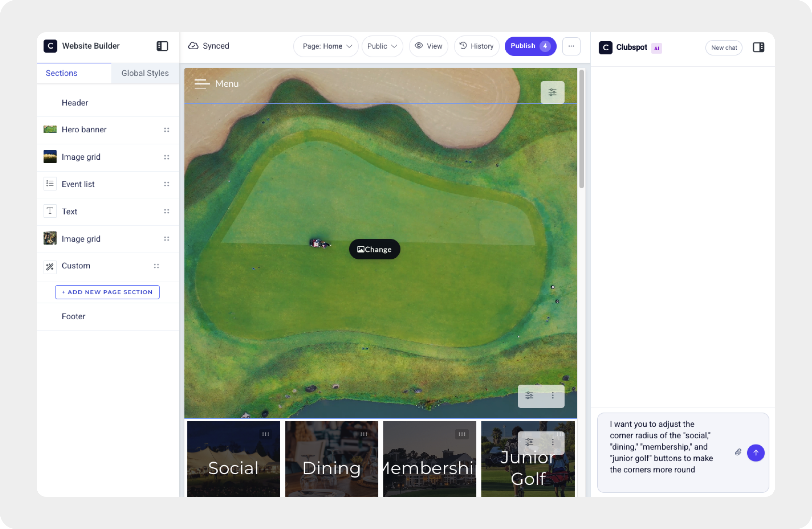Click the Menu text on the page header
Image resolution: width=812 pixels, height=529 pixels.
tap(226, 83)
